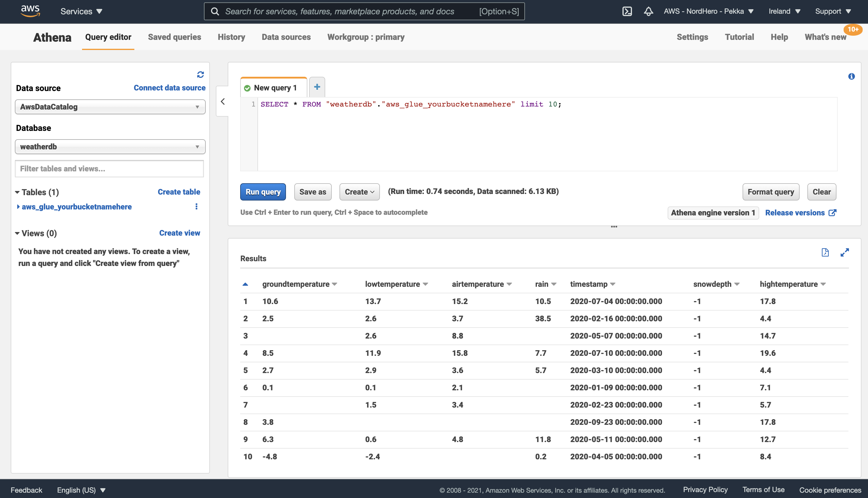Open the 10+ What's new badge
The image size is (868, 498).
click(x=853, y=29)
